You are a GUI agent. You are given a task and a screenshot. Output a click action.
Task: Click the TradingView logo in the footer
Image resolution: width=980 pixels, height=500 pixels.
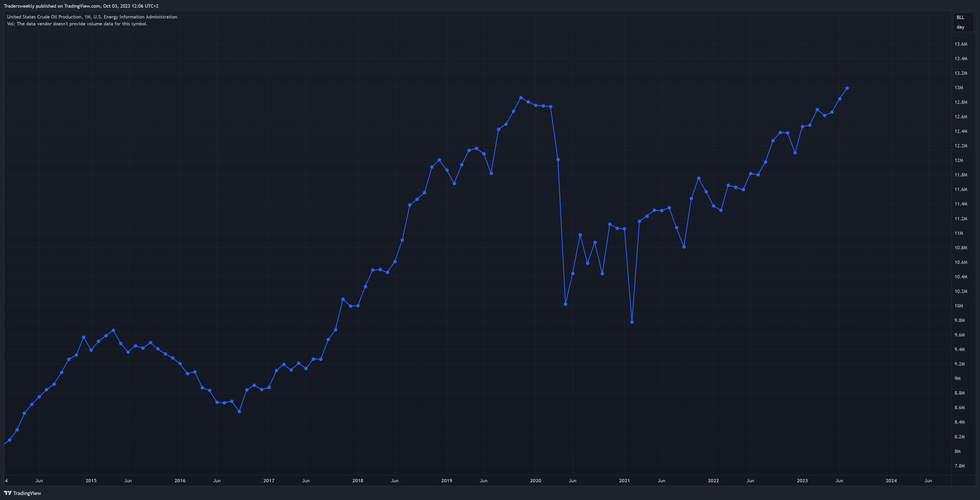tap(22, 493)
